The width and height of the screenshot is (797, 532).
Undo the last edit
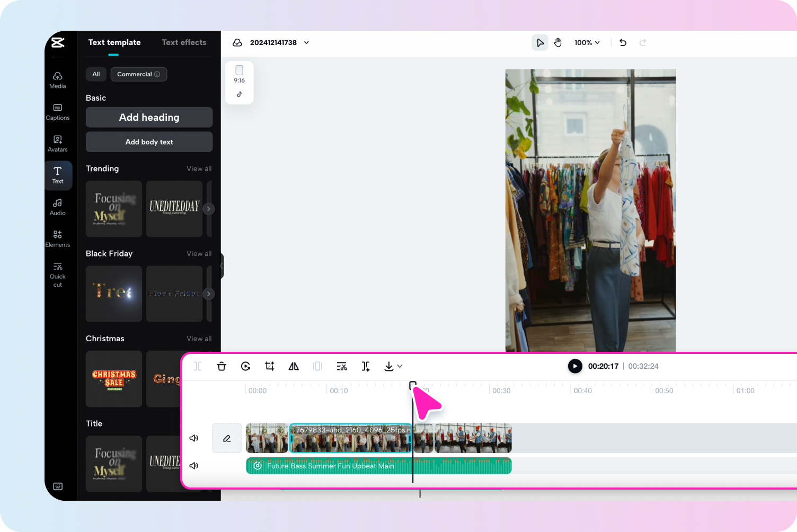click(x=623, y=42)
